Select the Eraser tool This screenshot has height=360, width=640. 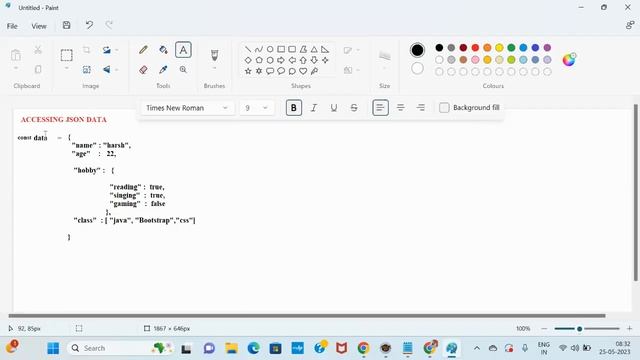(143, 69)
